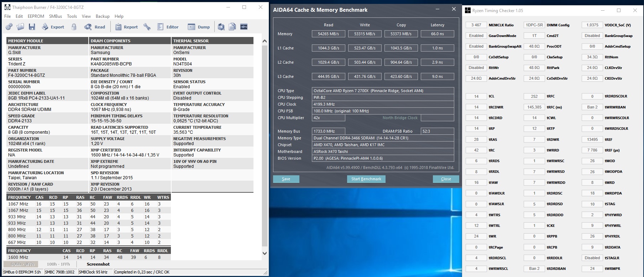Click the floppy disk save icon
This screenshot has width=644, height=277.
coord(32,27)
